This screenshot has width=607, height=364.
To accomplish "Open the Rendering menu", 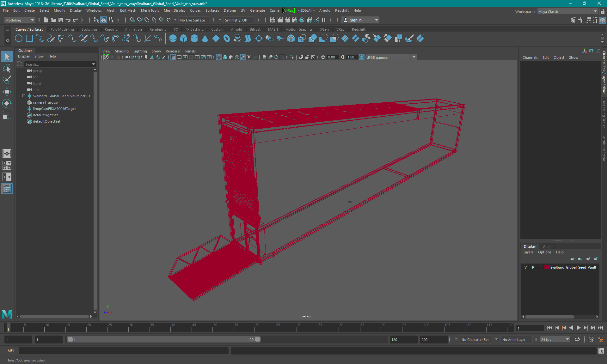I will click(157, 29).
